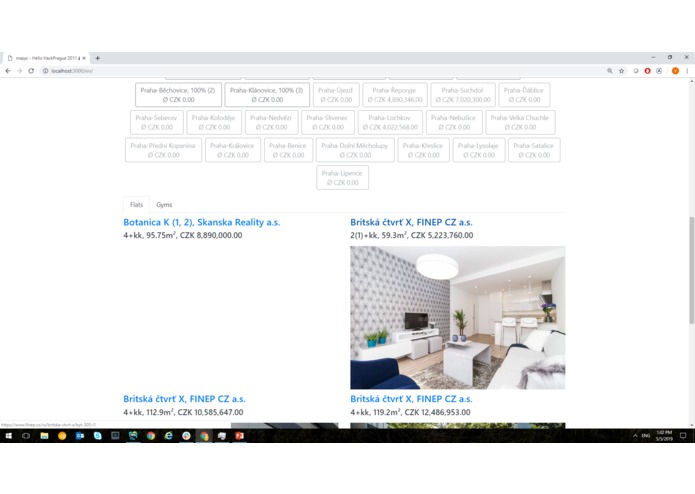Open Skype from the taskbar
Viewport: 695px width, 494px height.
[98, 436]
